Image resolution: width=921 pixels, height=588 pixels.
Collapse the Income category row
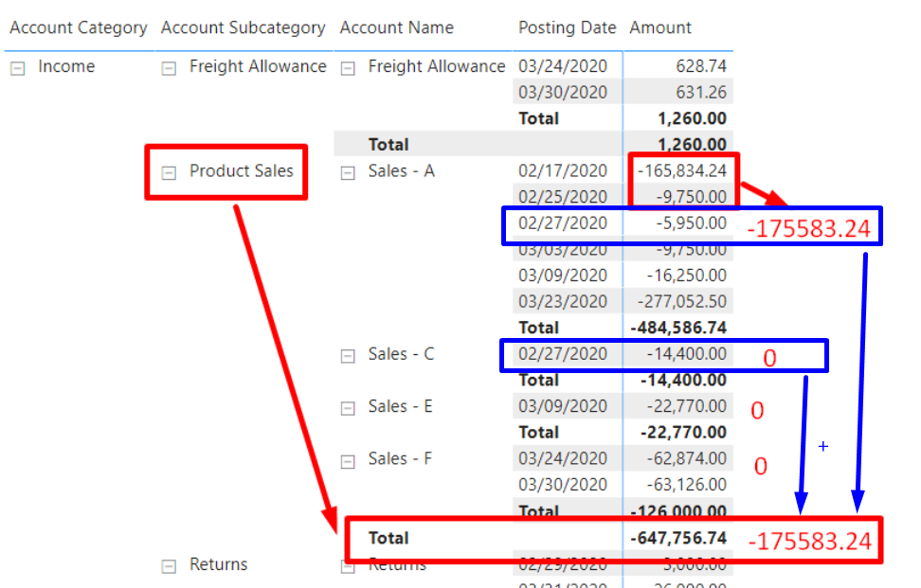pyautogui.click(x=18, y=69)
